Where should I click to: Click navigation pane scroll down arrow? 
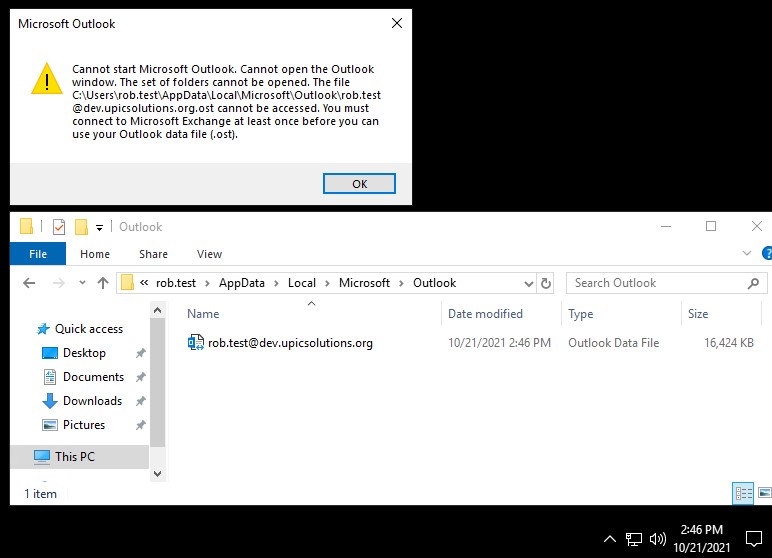click(158, 474)
